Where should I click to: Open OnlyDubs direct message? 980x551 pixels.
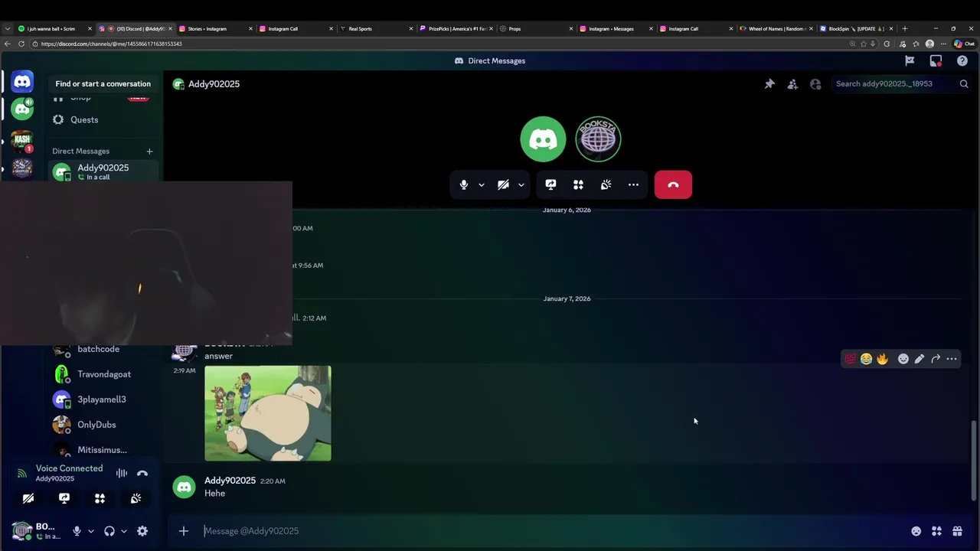(104, 425)
